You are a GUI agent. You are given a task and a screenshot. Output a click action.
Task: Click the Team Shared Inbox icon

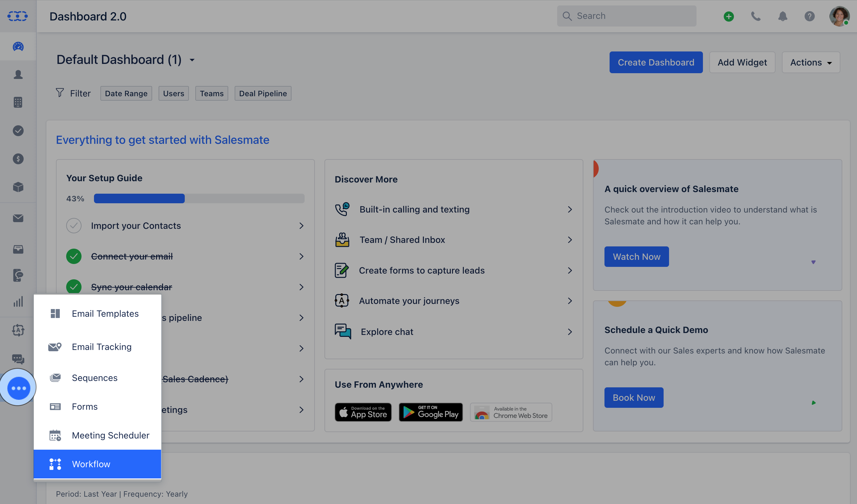(x=342, y=240)
